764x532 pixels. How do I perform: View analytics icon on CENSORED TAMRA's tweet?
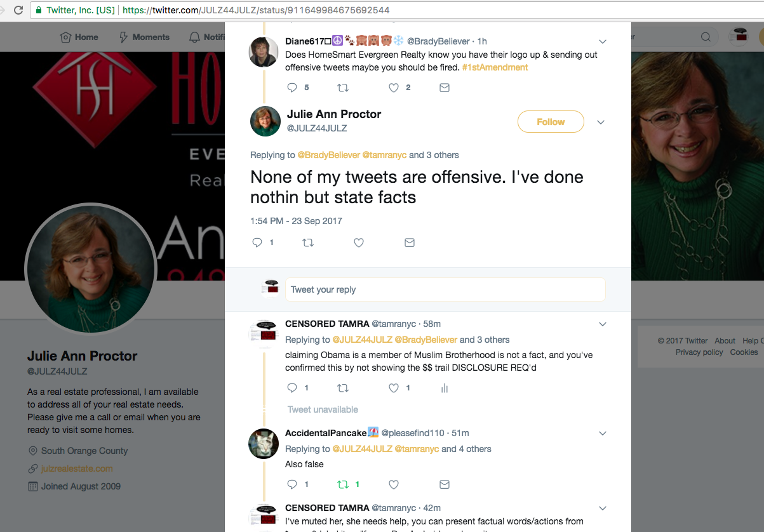445,388
